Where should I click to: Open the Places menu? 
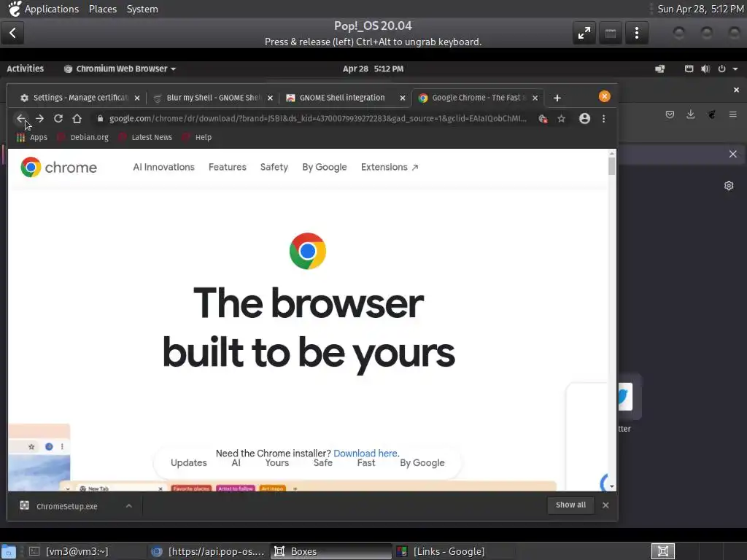point(102,9)
